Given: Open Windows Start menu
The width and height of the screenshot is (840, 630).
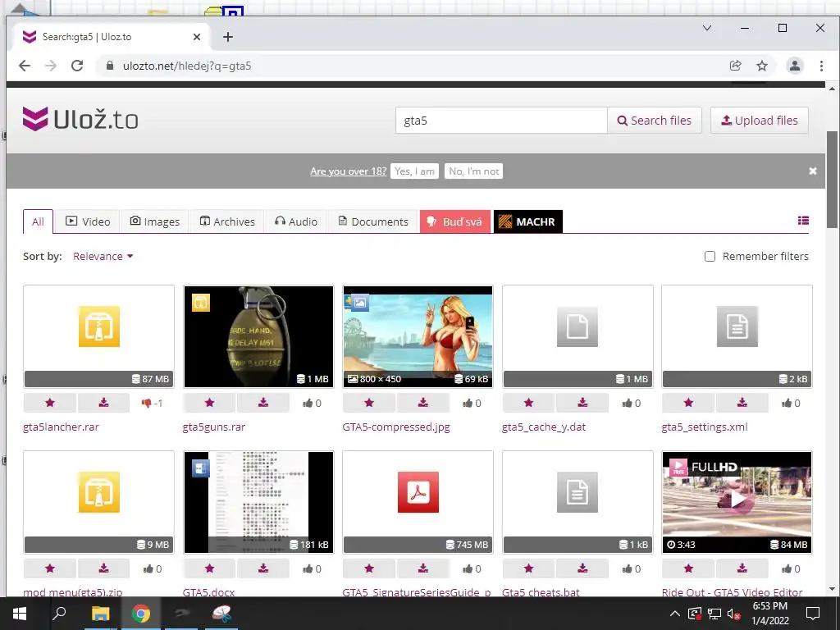Looking at the screenshot, I should coord(20,614).
